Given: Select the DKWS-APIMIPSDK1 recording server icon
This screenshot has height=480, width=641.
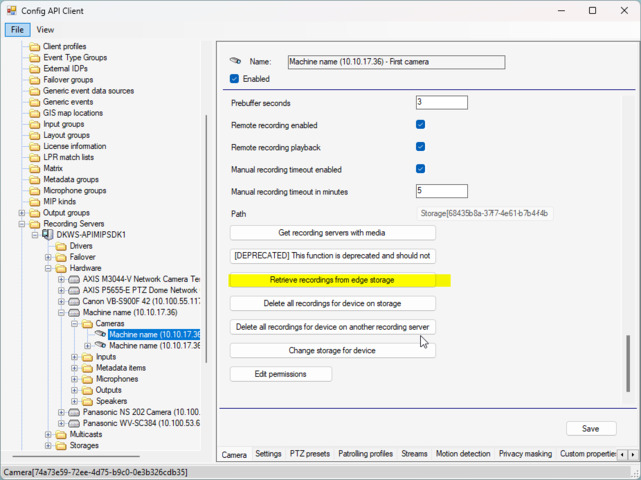Looking at the screenshot, I should pos(48,235).
